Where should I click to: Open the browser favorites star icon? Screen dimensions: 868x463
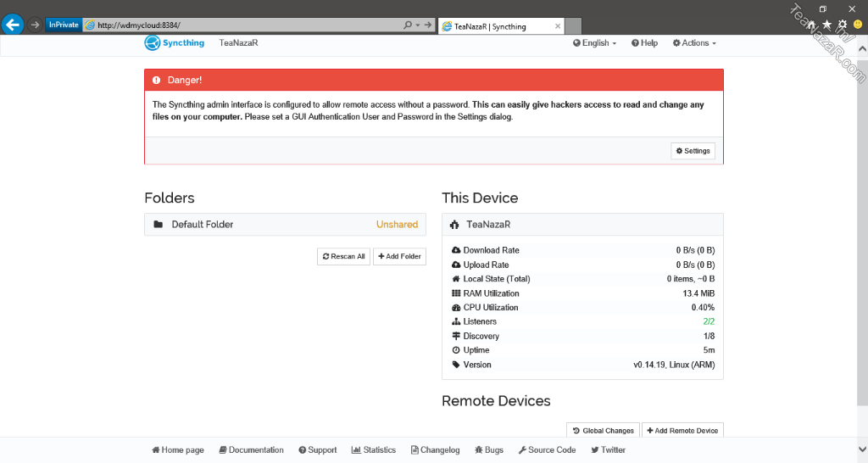[826, 25]
